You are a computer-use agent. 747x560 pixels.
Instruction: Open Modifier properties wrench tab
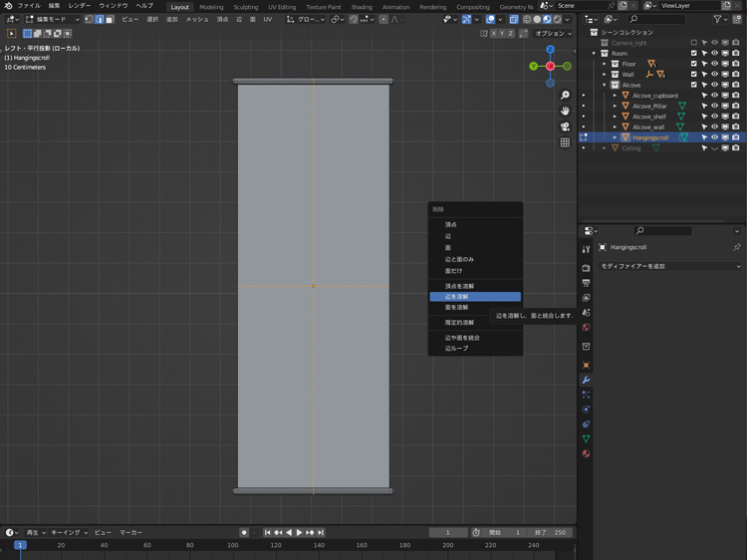pos(586,381)
